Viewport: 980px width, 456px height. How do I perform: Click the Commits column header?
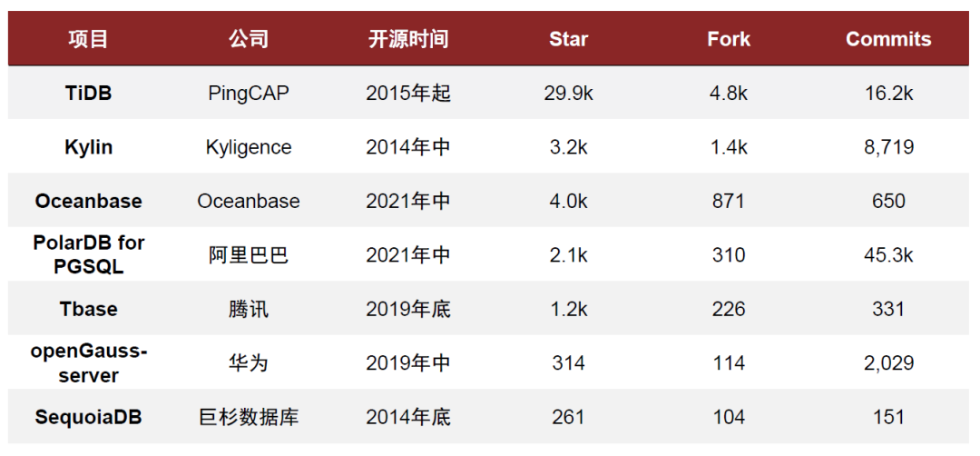[888, 39]
